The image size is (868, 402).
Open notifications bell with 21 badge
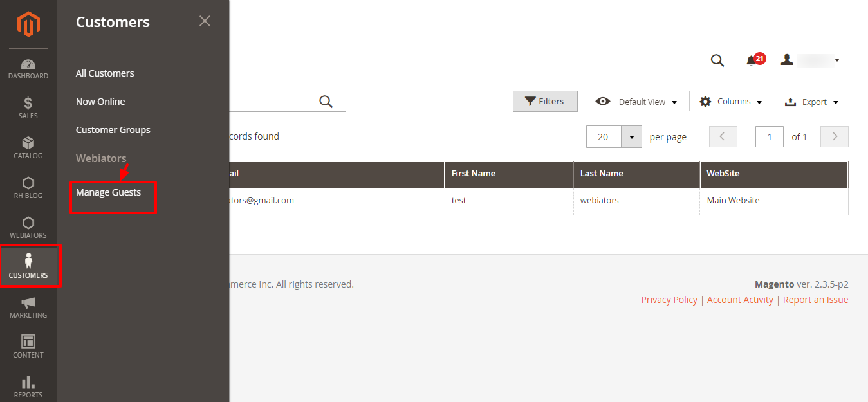(x=755, y=60)
